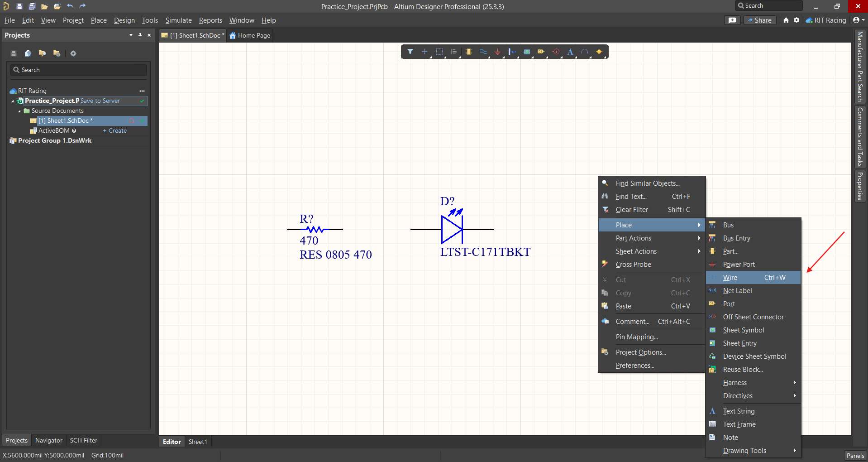Select the Project Group 1.DsnWrk tree item
This screenshot has height=462, width=868.
click(x=55, y=141)
